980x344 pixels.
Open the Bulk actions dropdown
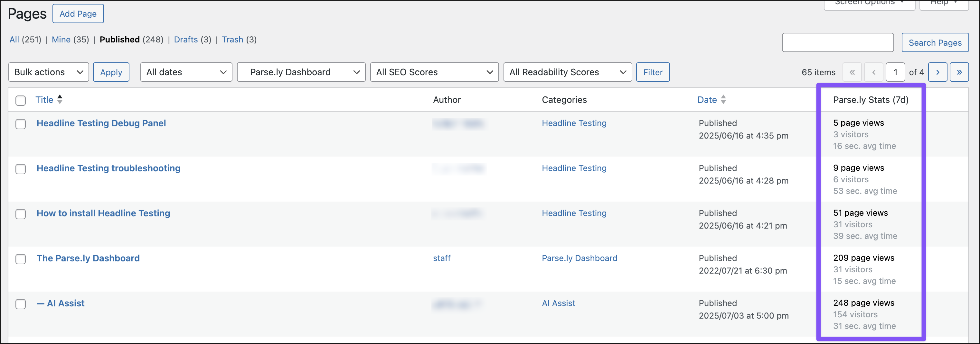(49, 72)
